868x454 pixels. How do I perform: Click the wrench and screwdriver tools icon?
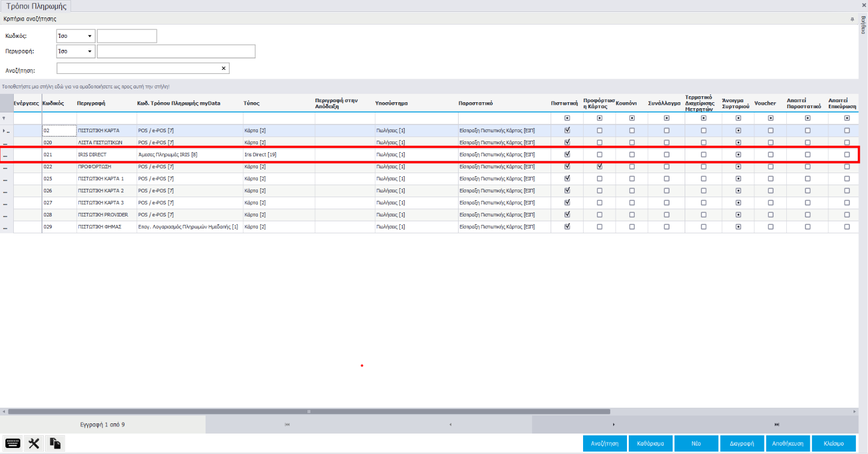tap(34, 443)
